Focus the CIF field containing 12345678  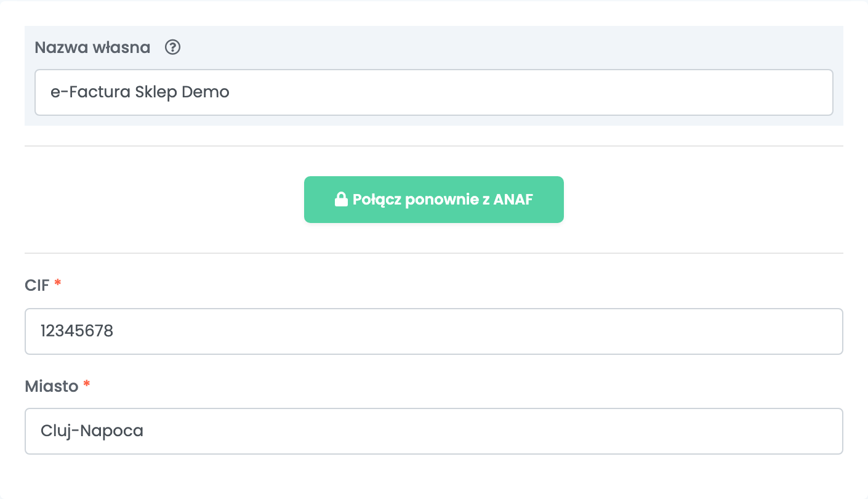click(434, 331)
